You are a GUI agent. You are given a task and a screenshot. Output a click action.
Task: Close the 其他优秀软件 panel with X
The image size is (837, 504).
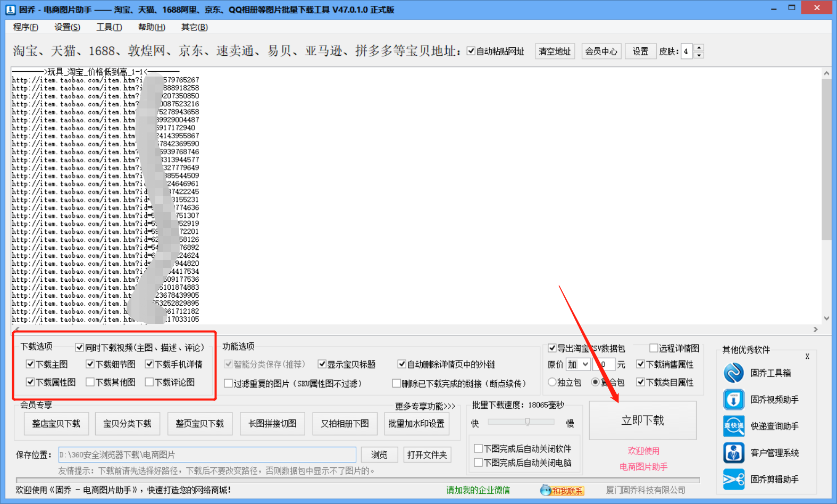tap(807, 357)
